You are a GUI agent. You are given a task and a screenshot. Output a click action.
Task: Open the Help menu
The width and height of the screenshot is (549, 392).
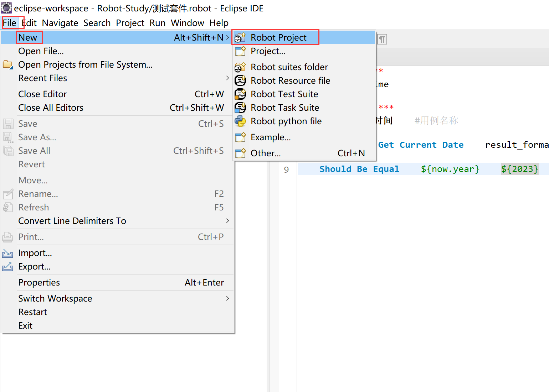[219, 23]
